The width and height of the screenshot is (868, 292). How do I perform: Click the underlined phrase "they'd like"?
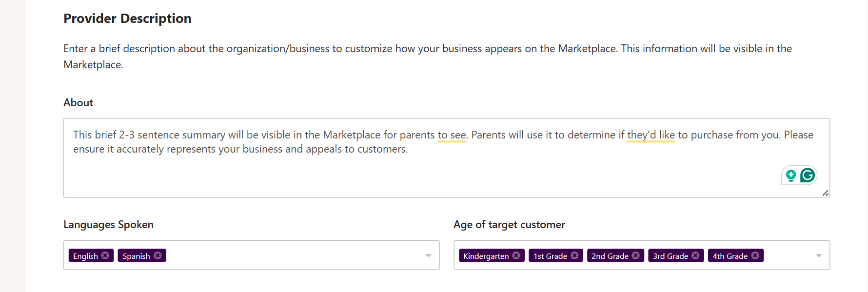click(651, 135)
